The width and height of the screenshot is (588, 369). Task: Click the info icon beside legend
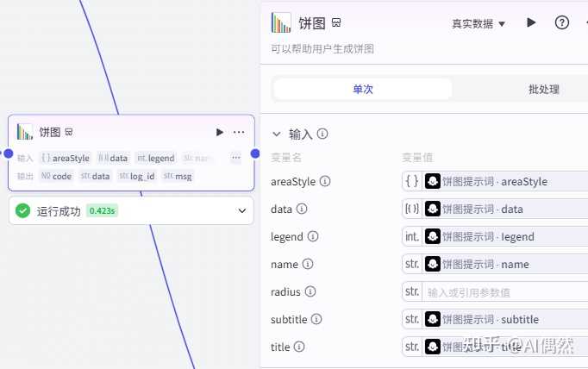point(313,236)
